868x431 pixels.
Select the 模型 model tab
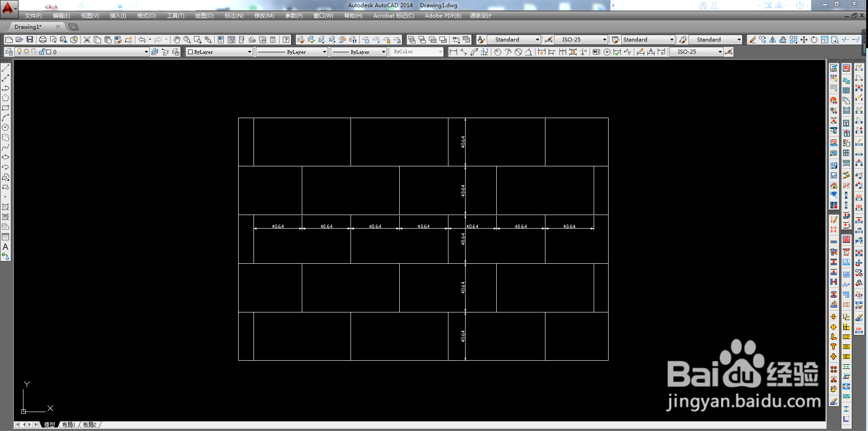(49, 425)
